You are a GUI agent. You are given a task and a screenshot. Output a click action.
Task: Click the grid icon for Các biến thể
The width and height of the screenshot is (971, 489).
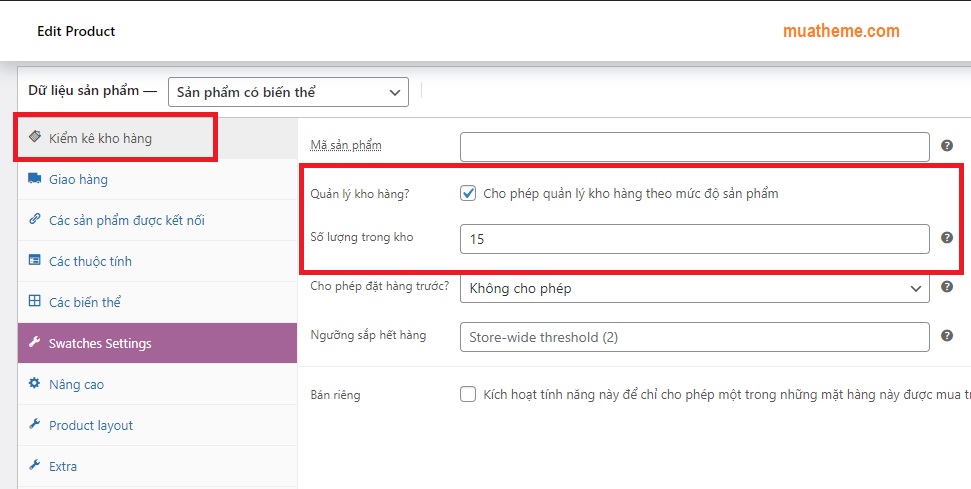(35, 302)
